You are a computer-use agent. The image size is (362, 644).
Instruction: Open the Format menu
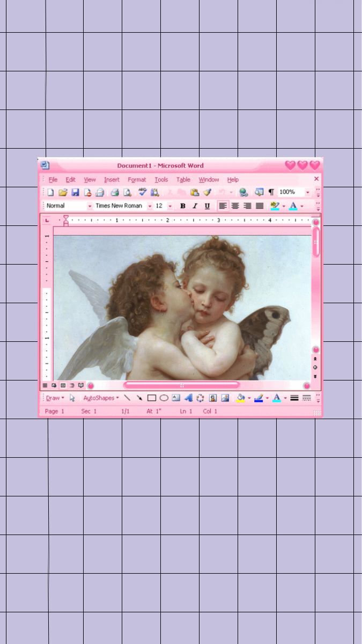[137, 180]
